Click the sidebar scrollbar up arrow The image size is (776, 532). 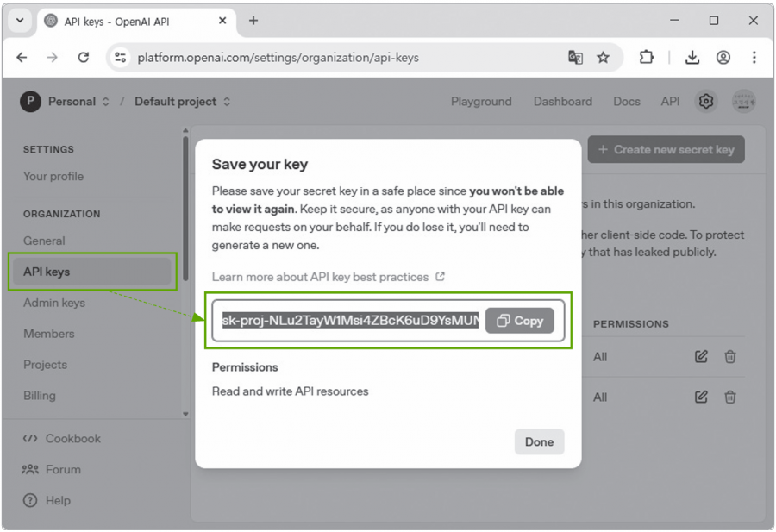click(x=185, y=131)
